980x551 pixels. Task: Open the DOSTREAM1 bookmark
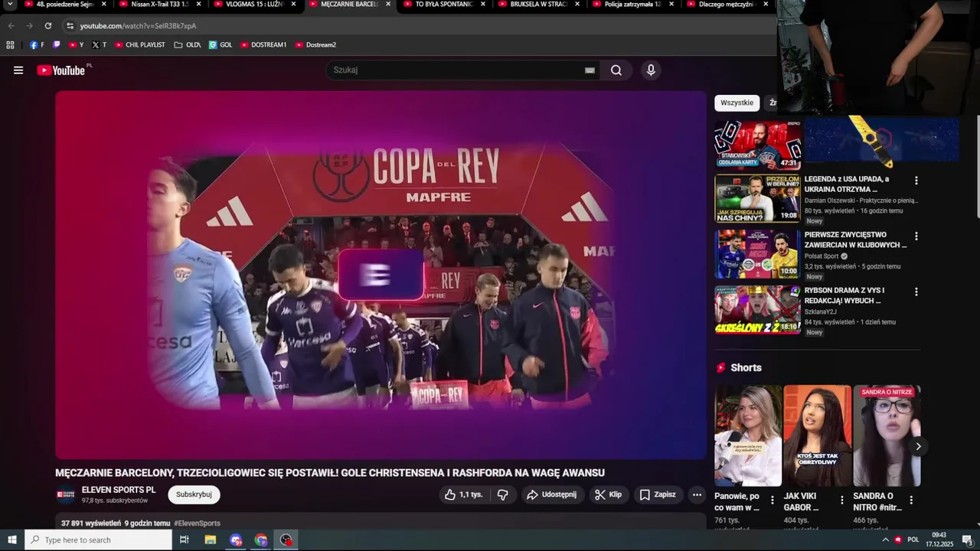click(x=263, y=45)
